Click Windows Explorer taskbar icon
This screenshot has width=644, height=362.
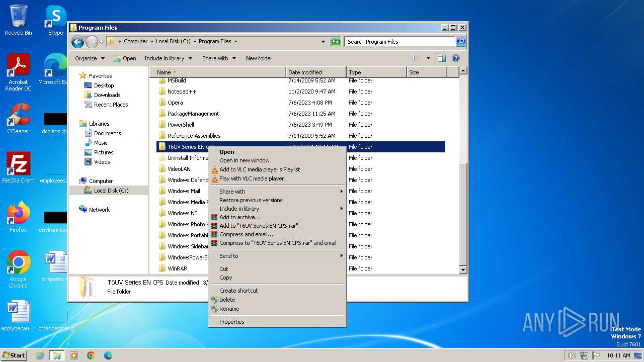[56, 355]
